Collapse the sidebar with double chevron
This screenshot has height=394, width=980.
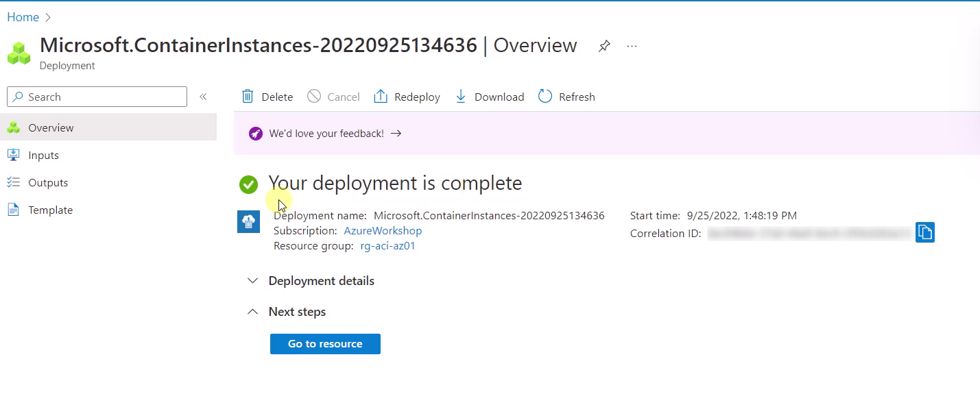coord(203,97)
